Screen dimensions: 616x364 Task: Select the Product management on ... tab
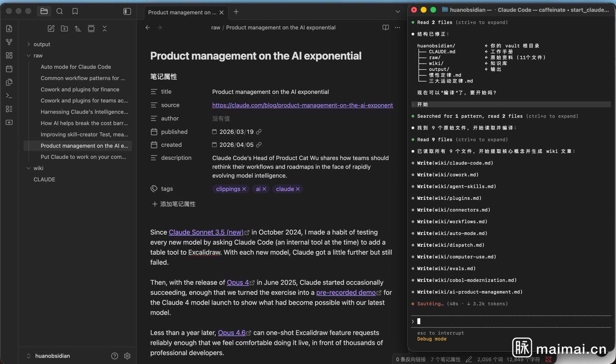point(182,13)
